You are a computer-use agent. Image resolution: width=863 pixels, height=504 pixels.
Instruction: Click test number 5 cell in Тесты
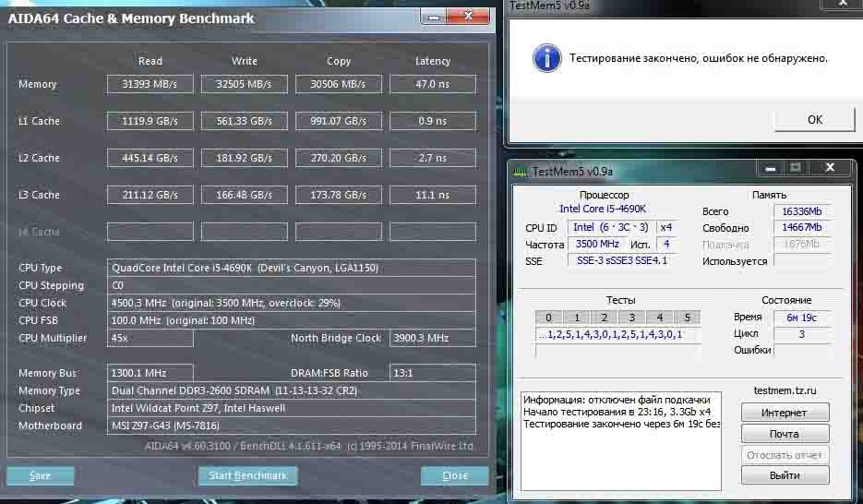688,318
